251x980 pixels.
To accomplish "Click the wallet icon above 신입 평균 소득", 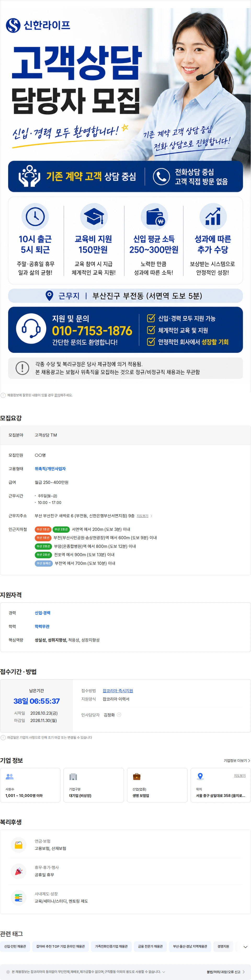I will click(x=154, y=216).
